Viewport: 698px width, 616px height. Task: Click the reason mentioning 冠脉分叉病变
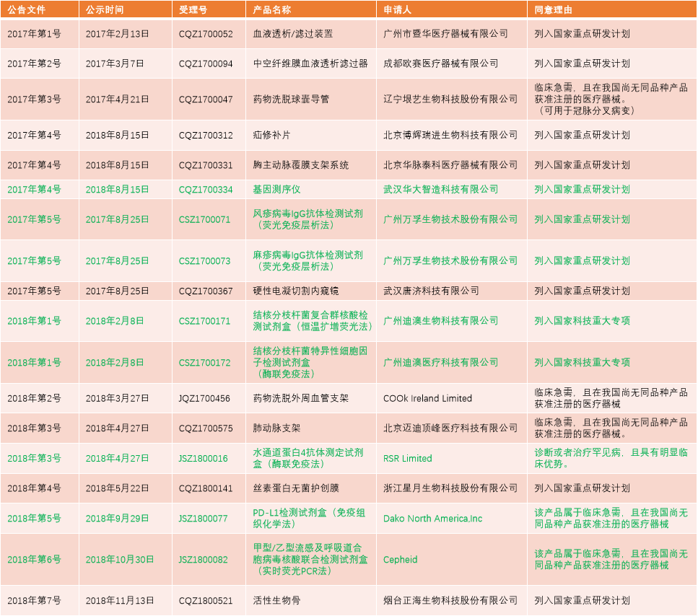click(611, 100)
